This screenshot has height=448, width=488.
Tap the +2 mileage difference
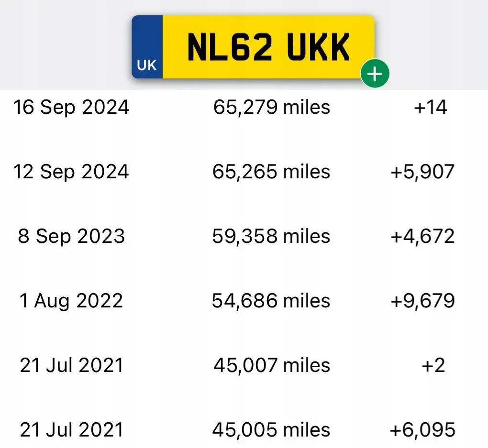(x=433, y=365)
